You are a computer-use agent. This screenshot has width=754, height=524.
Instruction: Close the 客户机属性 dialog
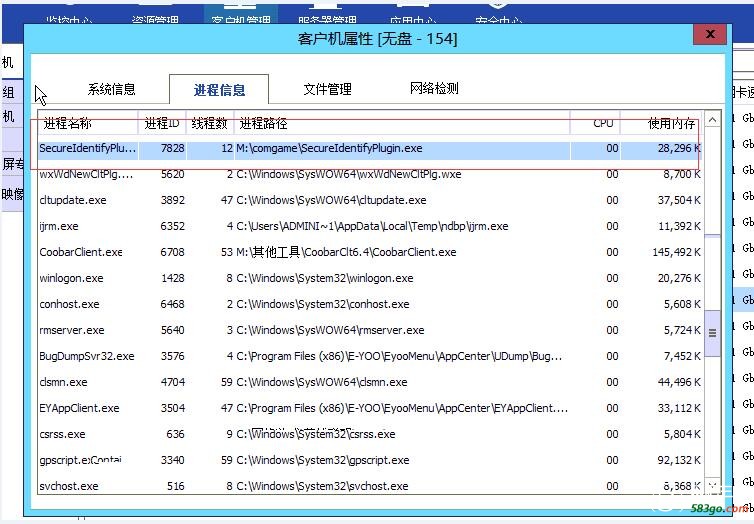pos(711,34)
